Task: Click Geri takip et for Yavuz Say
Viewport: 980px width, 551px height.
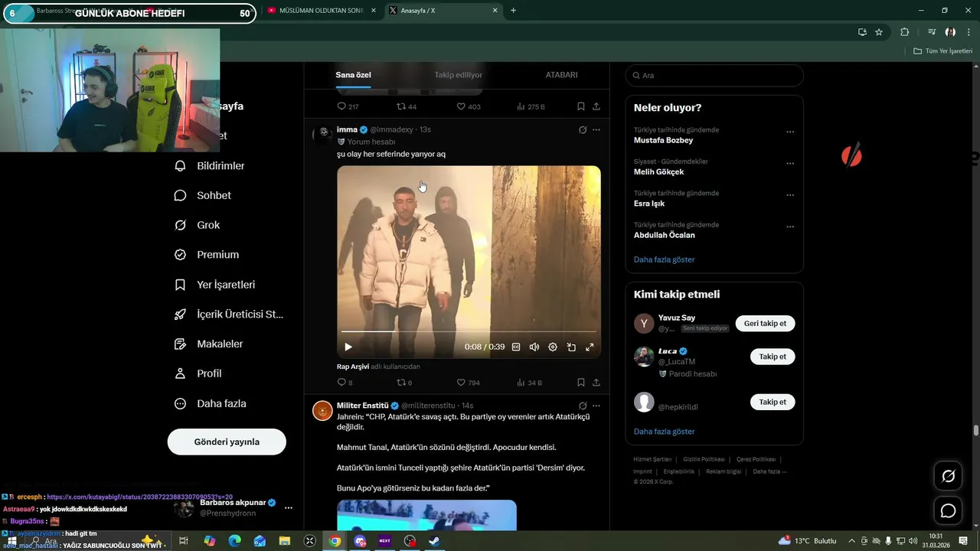Action: click(765, 324)
